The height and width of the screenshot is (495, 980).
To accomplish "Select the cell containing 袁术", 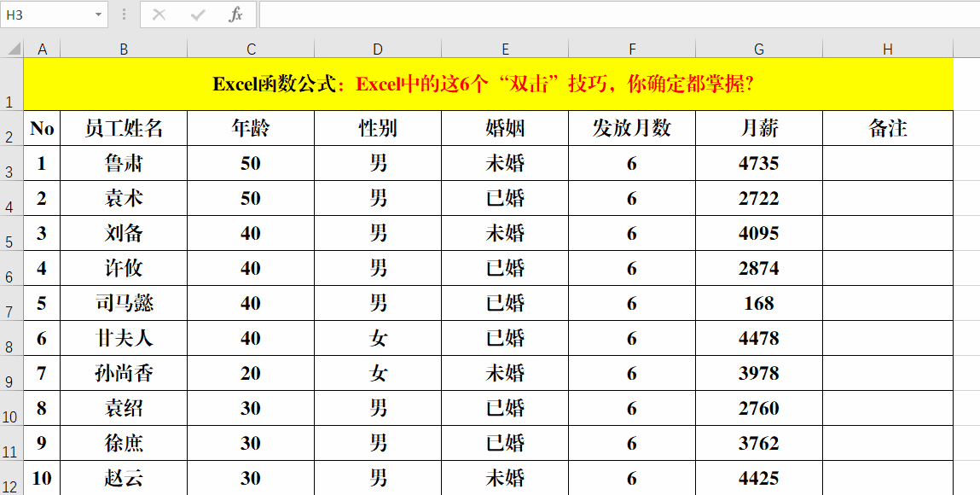I will pos(124,199).
